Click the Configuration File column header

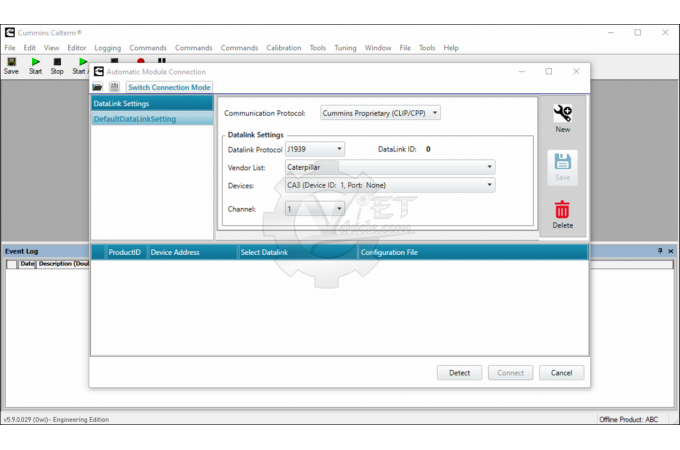coord(473,252)
